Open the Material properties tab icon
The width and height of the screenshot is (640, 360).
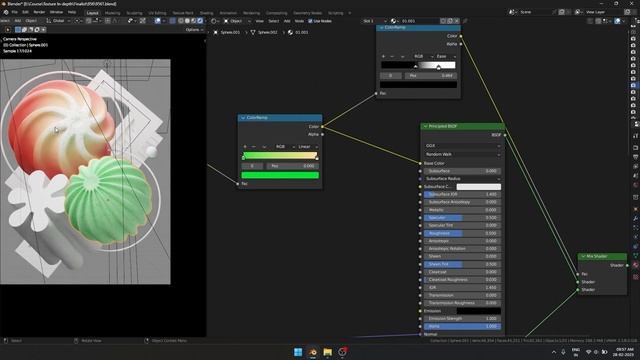point(636,265)
